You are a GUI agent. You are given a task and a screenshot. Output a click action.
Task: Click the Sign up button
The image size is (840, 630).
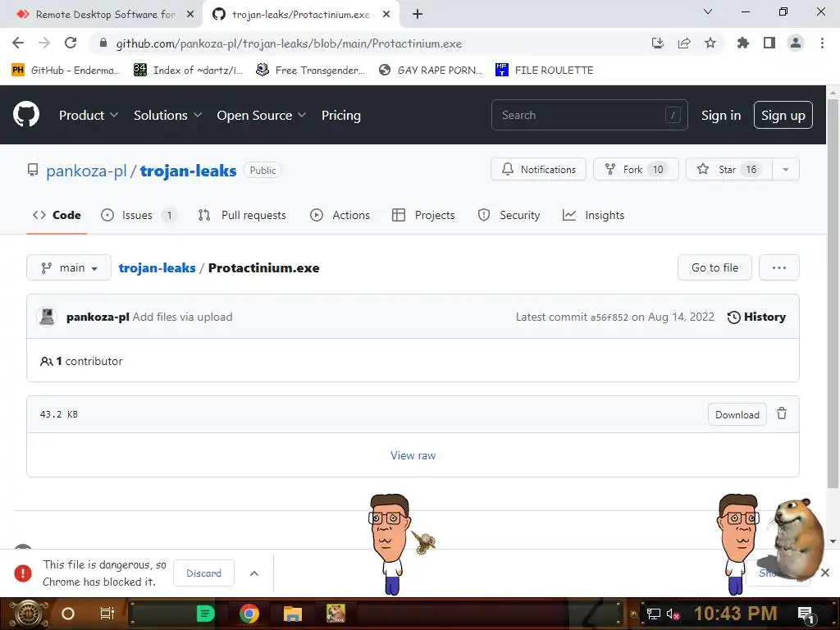click(x=783, y=115)
